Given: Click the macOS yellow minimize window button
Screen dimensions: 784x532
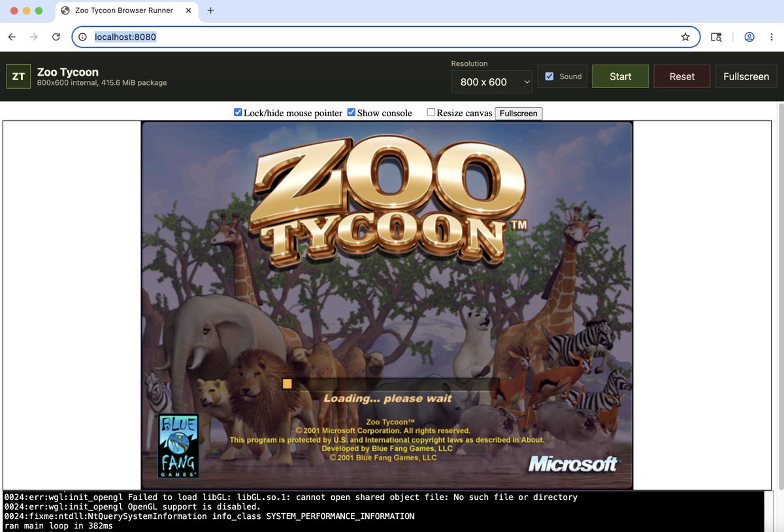Looking at the screenshot, I should point(26,10).
